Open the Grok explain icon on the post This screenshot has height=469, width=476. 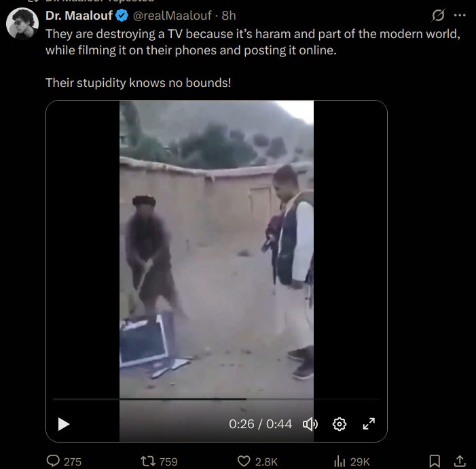tap(438, 15)
